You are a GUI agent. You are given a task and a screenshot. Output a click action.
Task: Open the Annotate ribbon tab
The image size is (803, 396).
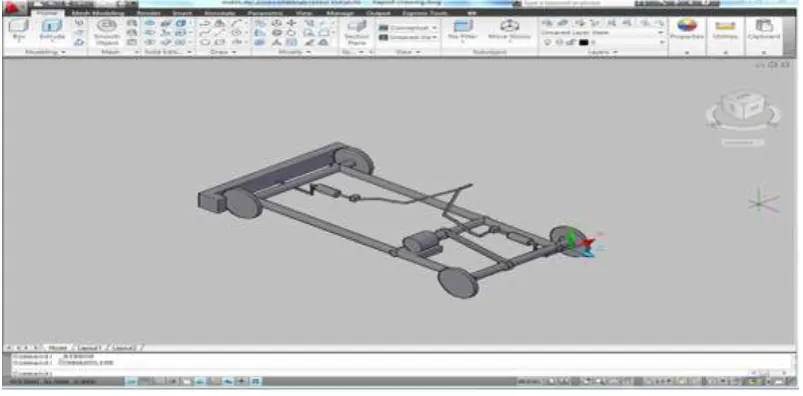(x=219, y=13)
